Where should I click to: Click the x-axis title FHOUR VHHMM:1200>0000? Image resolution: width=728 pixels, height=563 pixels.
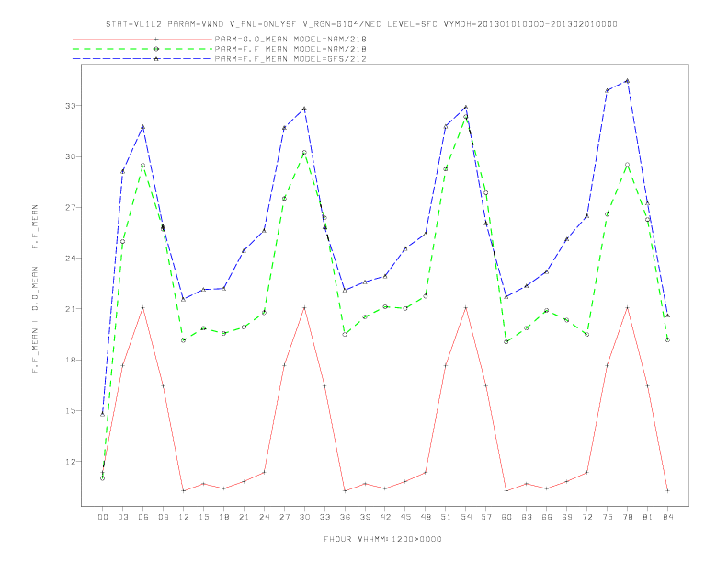(382, 539)
